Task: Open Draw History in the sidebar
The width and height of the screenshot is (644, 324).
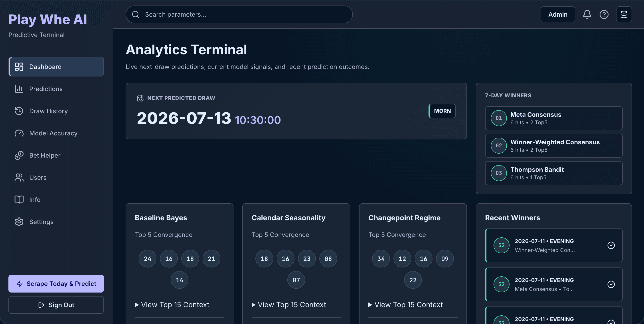Action: [x=56, y=111]
